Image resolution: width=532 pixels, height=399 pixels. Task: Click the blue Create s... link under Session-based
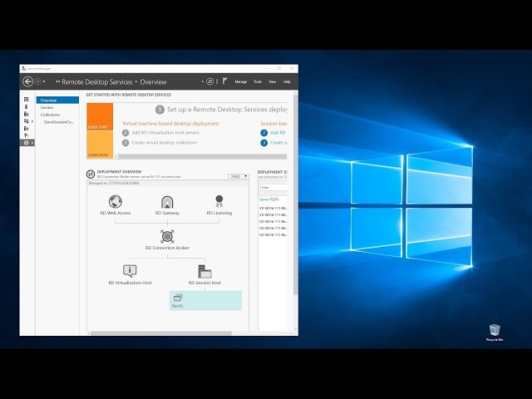pos(278,143)
